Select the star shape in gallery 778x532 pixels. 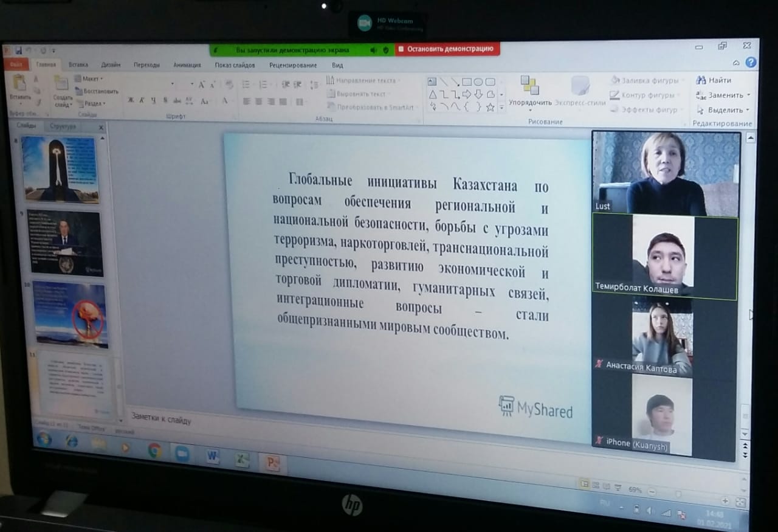pyautogui.click(x=490, y=107)
